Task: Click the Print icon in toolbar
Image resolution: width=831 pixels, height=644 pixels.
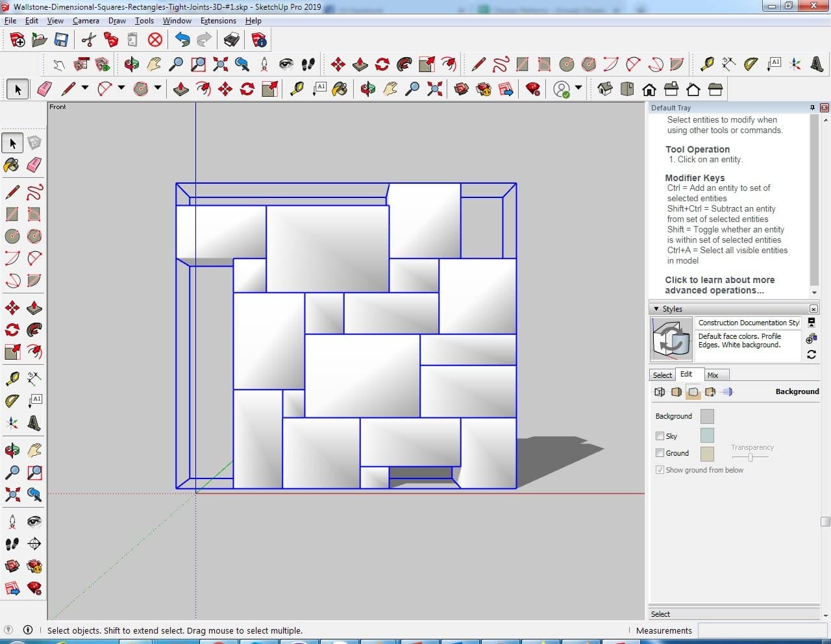Action: [x=232, y=40]
